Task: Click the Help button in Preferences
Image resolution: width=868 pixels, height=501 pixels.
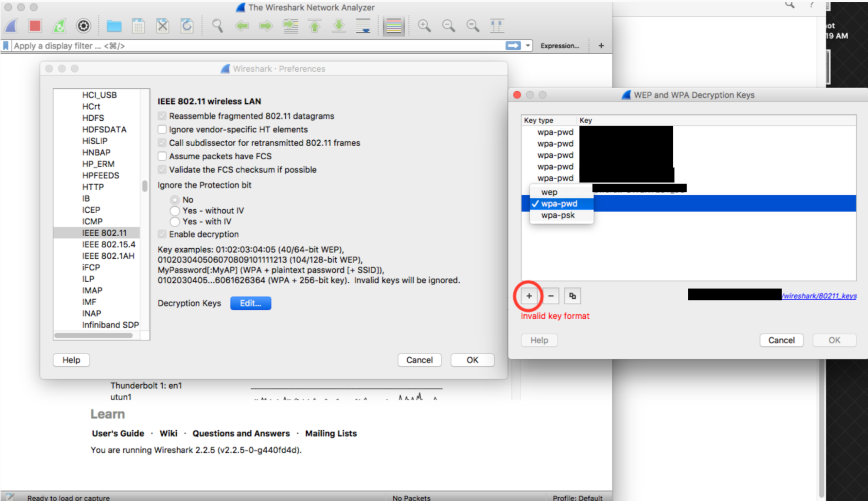Action: (72, 359)
